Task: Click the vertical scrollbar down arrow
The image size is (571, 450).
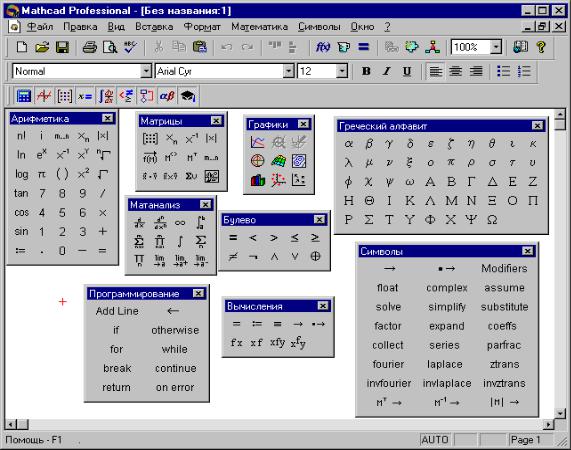Action: [x=560, y=413]
